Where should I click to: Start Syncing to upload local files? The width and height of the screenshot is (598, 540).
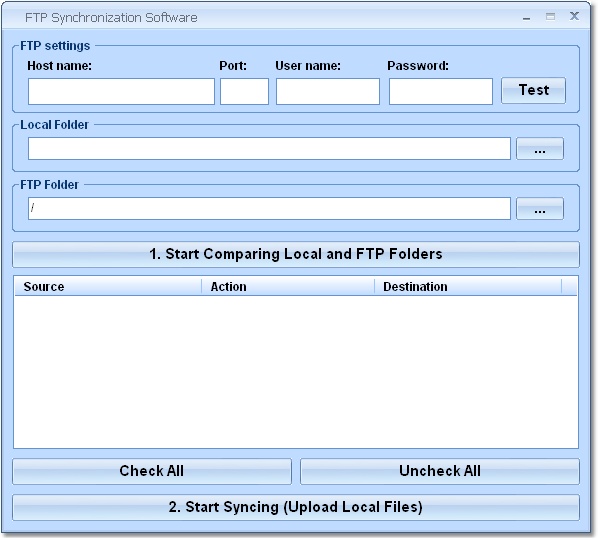pyautogui.click(x=296, y=508)
